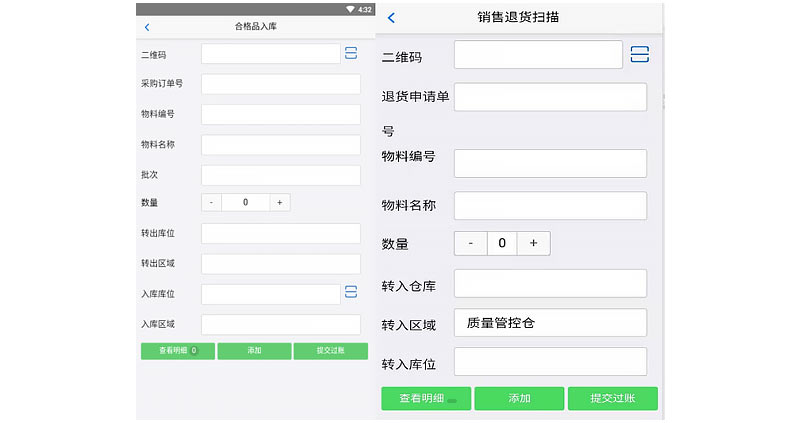Tap scan icon next to 入库库位 field
Screen dimensions: 800x423
click(x=351, y=293)
